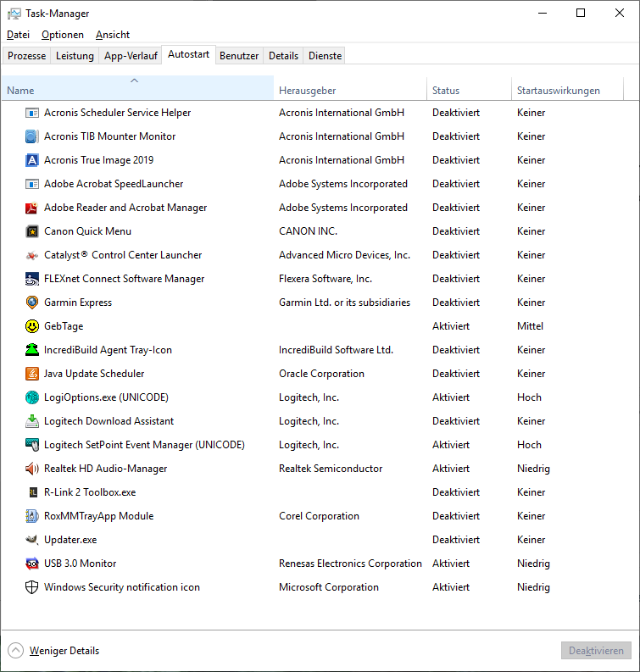
Task: Sort by the Name column header
Action: [x=137, y=88]
